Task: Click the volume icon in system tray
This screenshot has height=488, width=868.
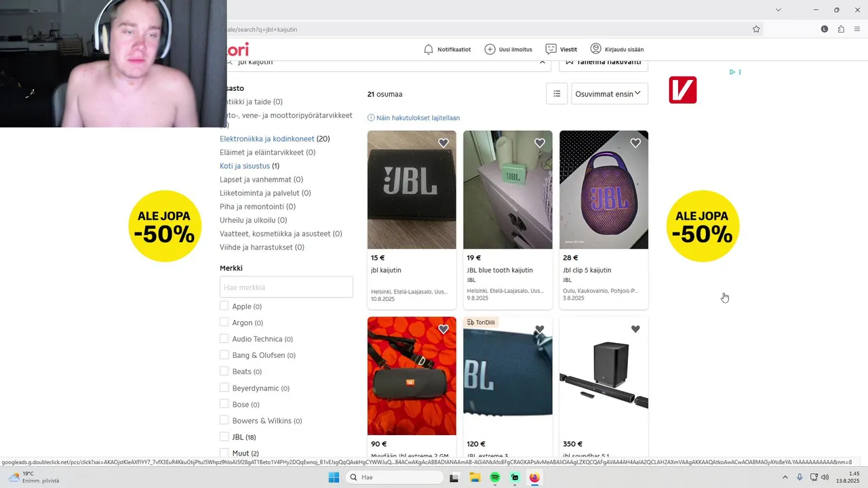Action: (825, 477)
